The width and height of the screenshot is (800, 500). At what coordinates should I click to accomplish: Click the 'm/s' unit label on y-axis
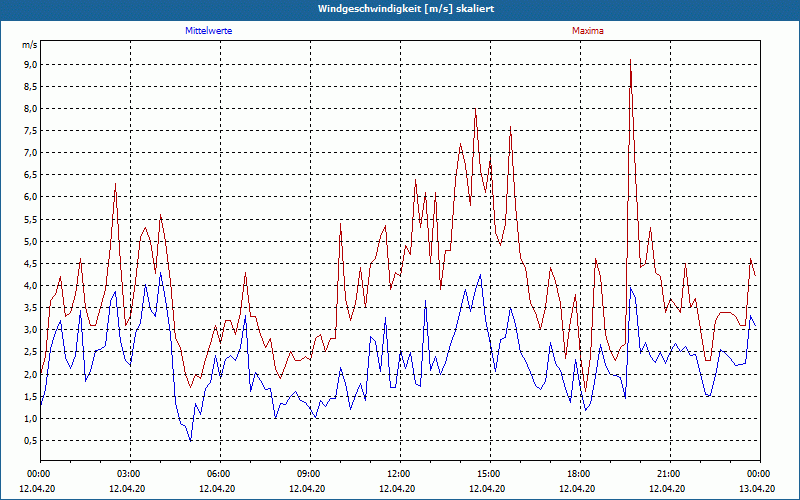point(30,45)
